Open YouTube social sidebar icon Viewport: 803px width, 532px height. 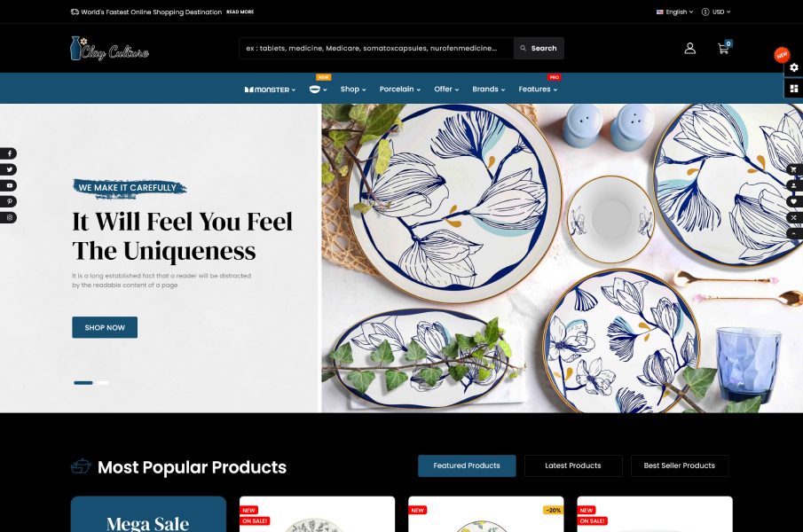[9, 185]
